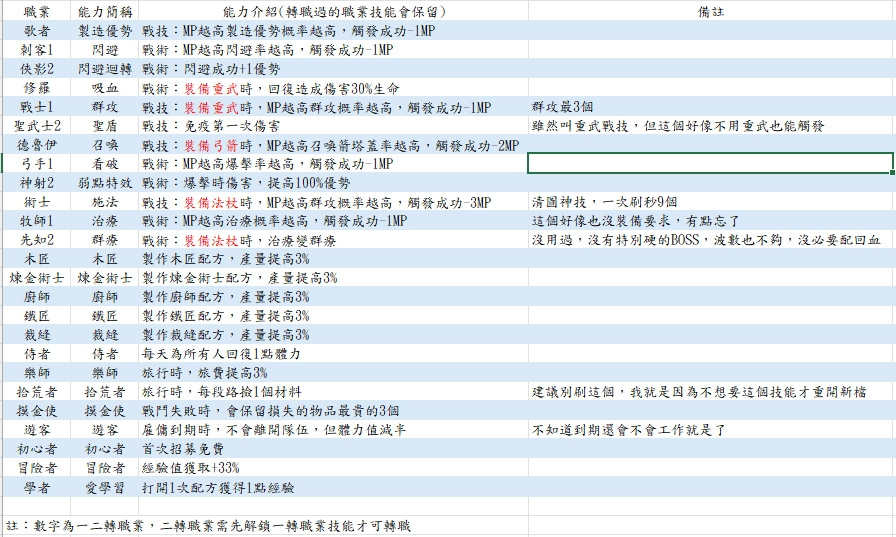
Task: Select the remark starting with 雖然叫重武戰技
Action: 711,125
